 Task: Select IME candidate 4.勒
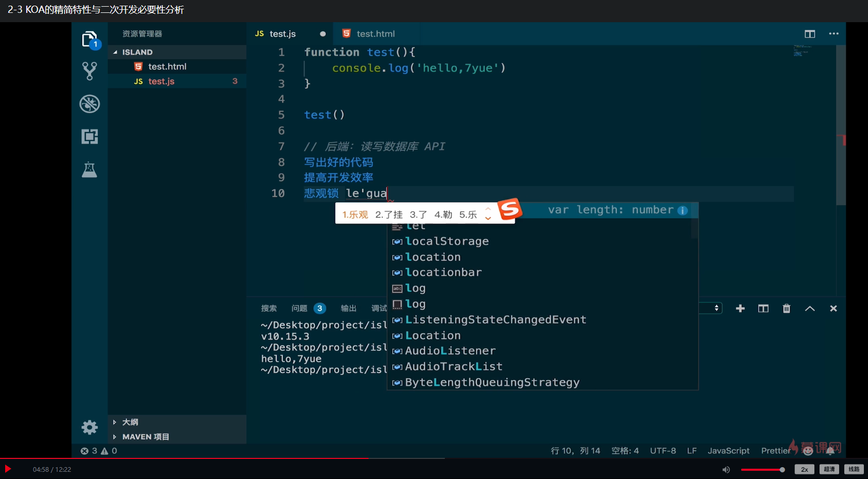(x=443, y=214)
